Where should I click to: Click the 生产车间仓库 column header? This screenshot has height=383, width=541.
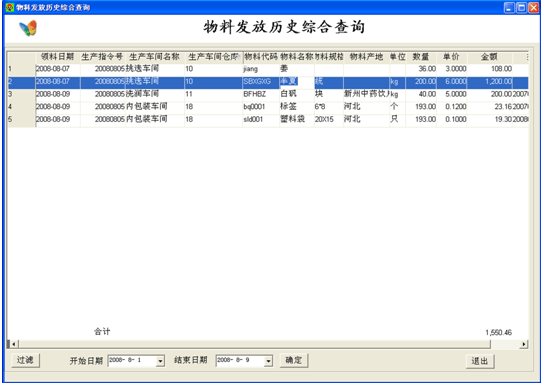[214, 57]
